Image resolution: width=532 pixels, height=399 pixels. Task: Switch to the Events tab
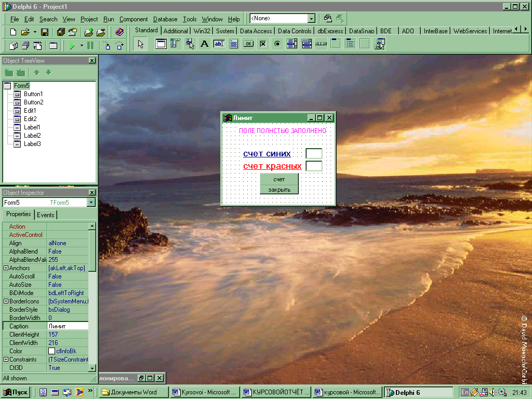[x=46, y=215]
